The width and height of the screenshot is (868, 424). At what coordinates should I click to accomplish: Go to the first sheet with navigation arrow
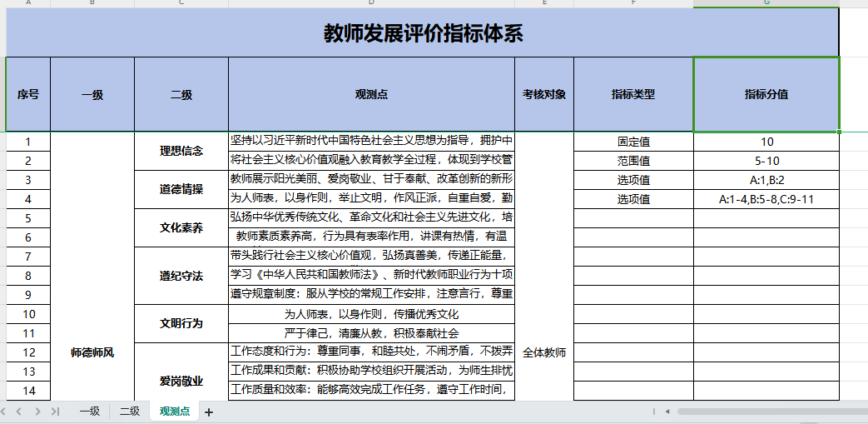coord(5,412)
